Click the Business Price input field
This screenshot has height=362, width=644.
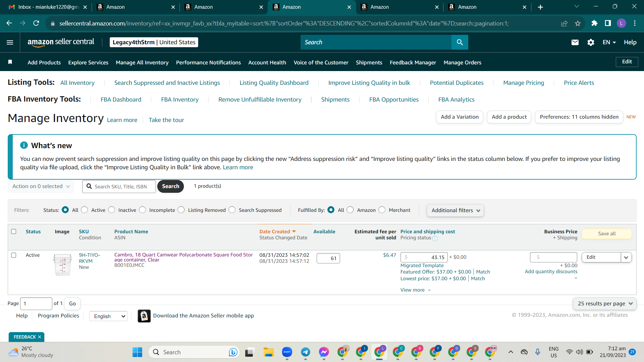553,257
